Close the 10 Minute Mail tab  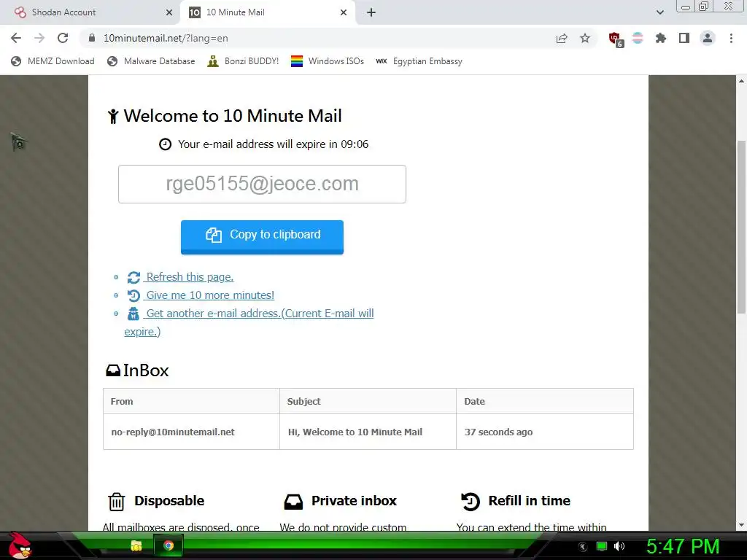(344, 12)
